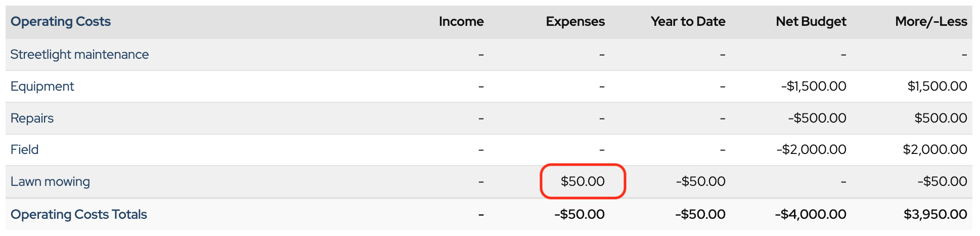Select the Year to Date column header
The image size is (980, 236).
click(688, 22)
